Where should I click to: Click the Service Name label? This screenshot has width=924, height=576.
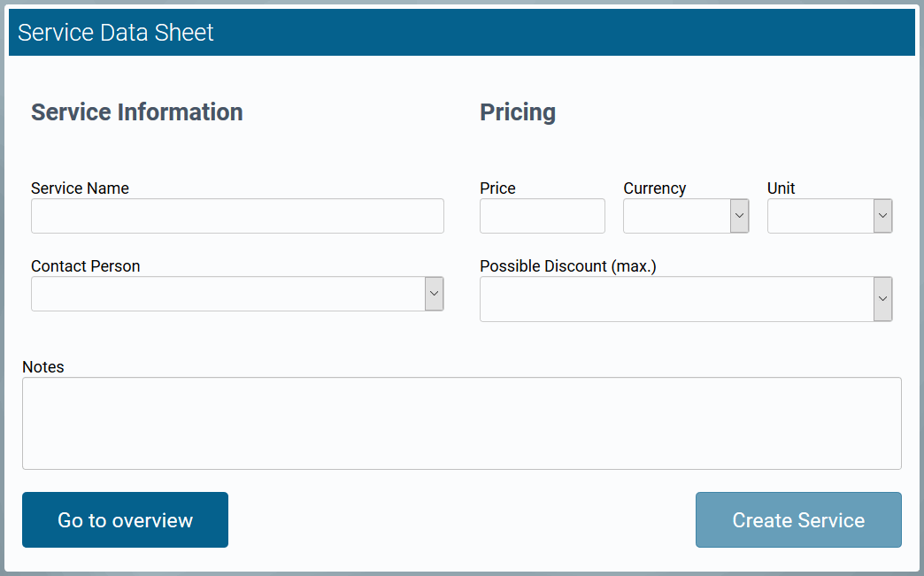tap(80, 188)
